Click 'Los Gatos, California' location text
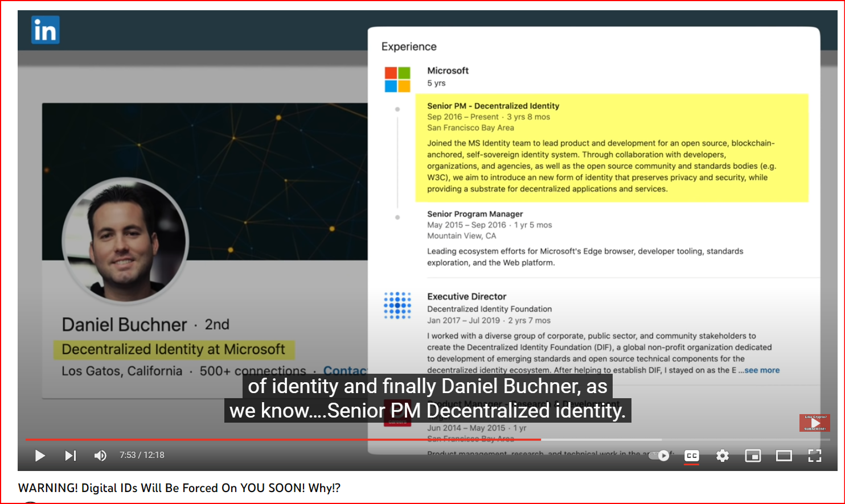Viewport: 845px width, 504px height. pyautogui.click(x=122, y=371)
